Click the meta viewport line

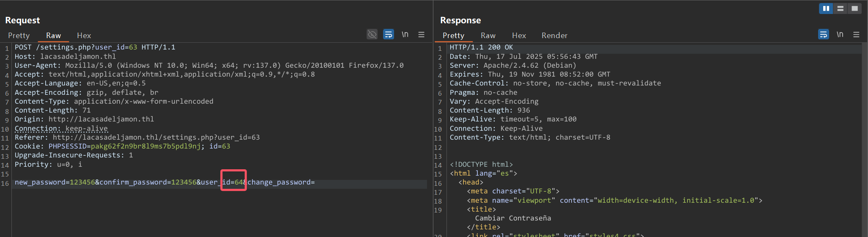[614, 200]
